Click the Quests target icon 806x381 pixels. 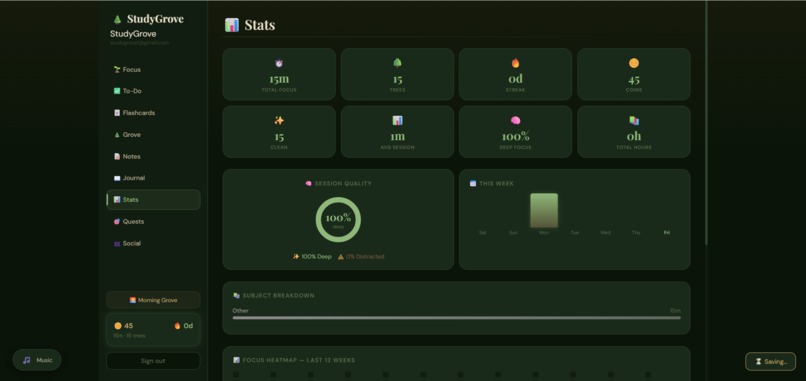click(x=117, y=222)
